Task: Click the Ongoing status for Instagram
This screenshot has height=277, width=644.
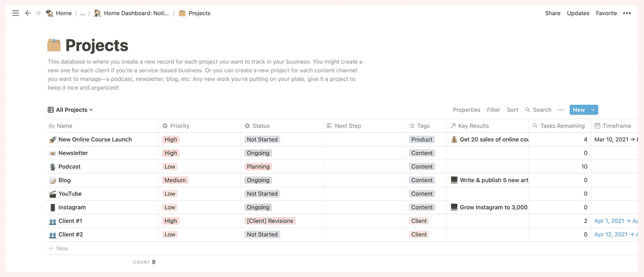Action: [258, 207]
